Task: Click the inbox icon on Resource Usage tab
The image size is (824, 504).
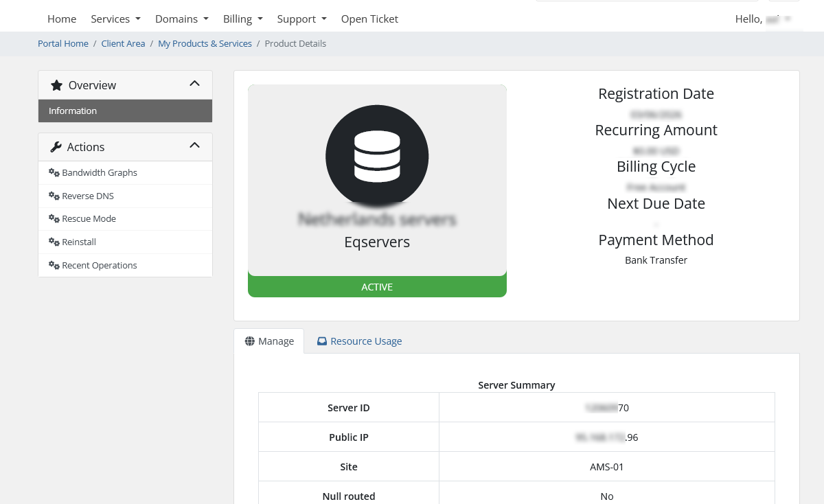Action: pos(322,341)
